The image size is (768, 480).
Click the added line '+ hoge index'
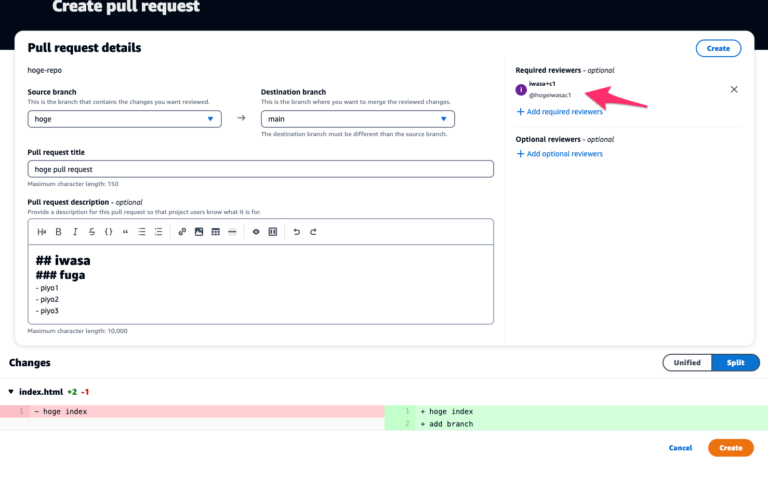(447, 411)
